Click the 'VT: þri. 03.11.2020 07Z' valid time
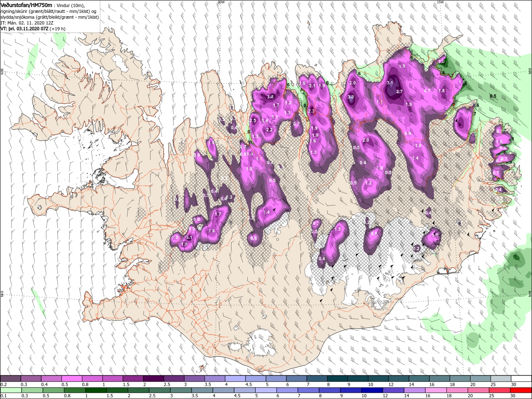 click(24, 29)
